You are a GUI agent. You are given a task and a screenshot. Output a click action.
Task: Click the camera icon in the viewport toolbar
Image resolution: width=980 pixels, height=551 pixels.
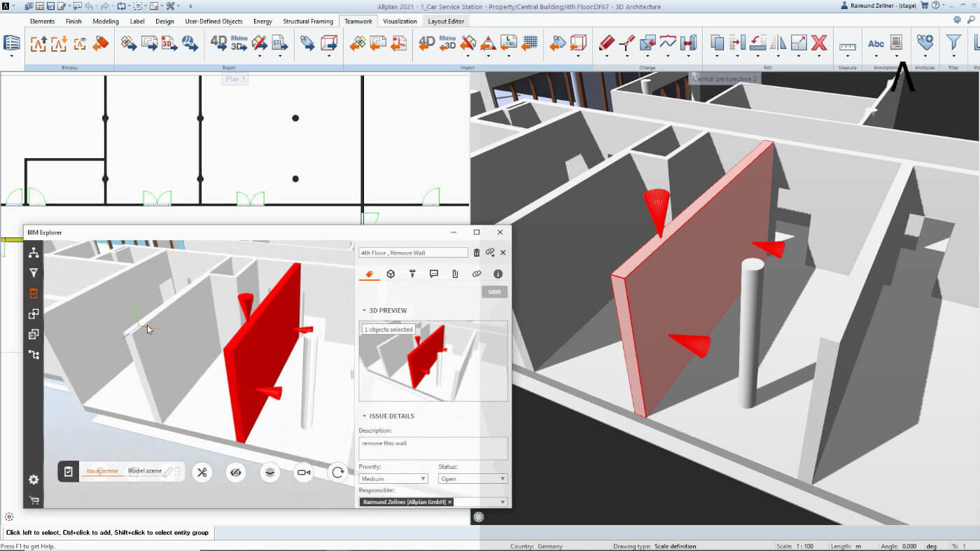(x=304, y=472)
